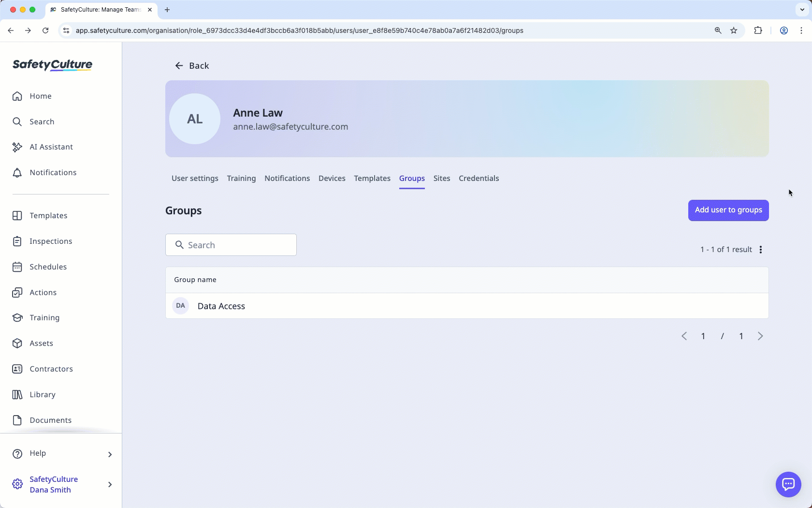The height and width of the screenshot is (508, 812).
Task: Go Back to the users list
Action: (192, 66)
